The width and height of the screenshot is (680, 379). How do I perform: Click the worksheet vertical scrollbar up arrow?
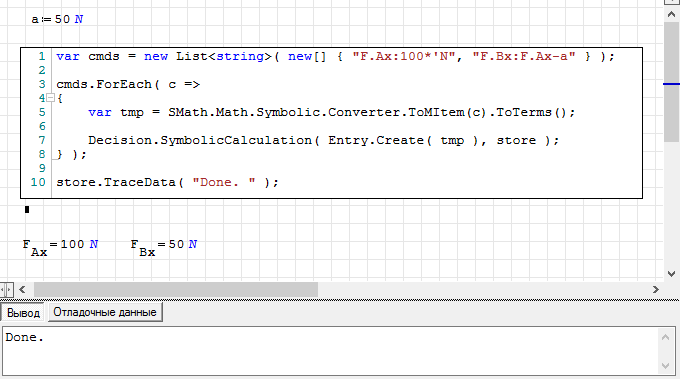[x=671, y=14]
